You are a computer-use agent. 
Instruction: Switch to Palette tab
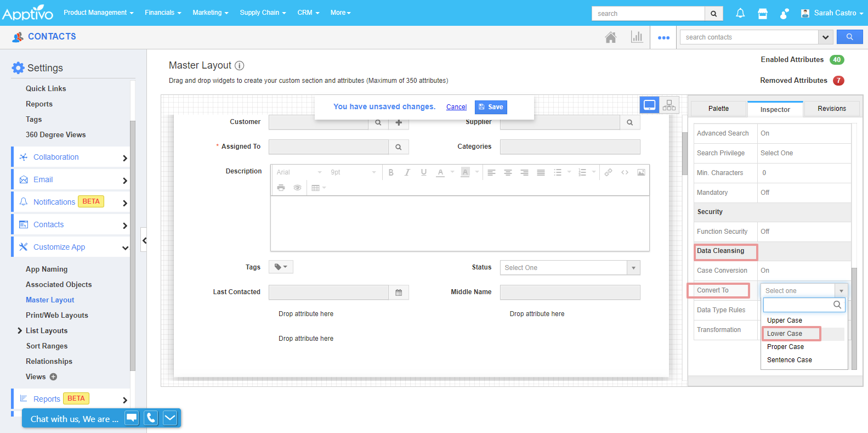tap(718, 109)
